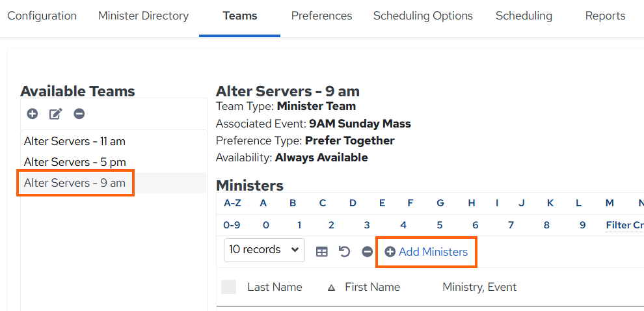Open the Filter Criteria link
Screen dimensions: 644x311
click(624, 225)
